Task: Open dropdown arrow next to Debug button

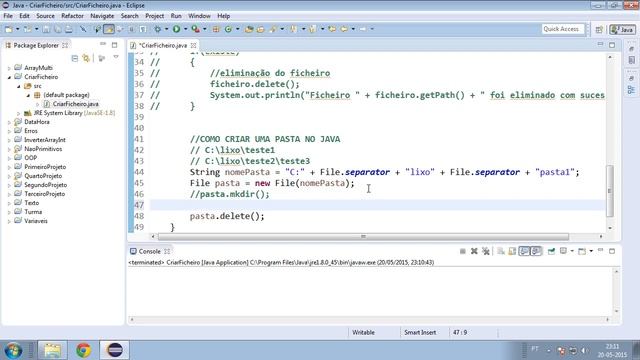Action: click(x=166, y=29)
